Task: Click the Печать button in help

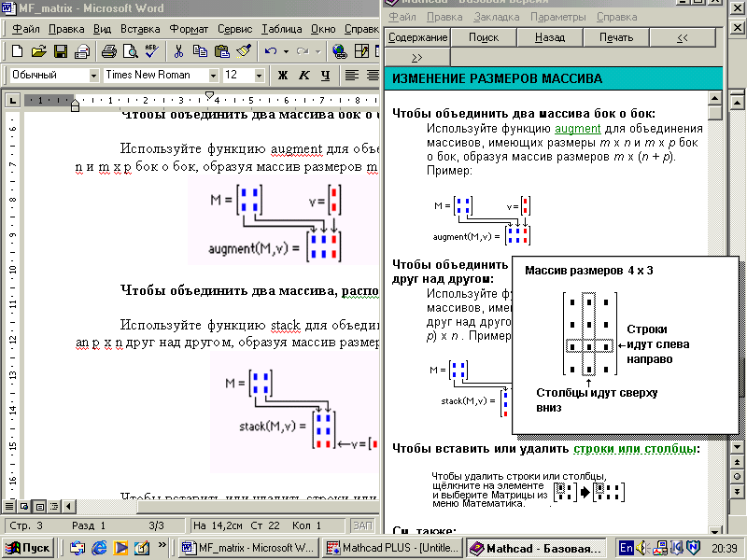Action: point(616,37)
